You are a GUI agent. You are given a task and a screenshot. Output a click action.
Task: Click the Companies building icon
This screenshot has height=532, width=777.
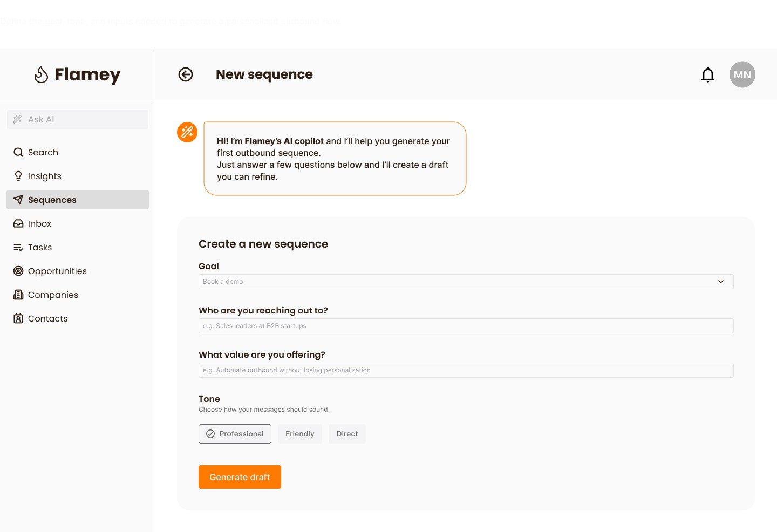pyautogui.click(x=18, y=295)
